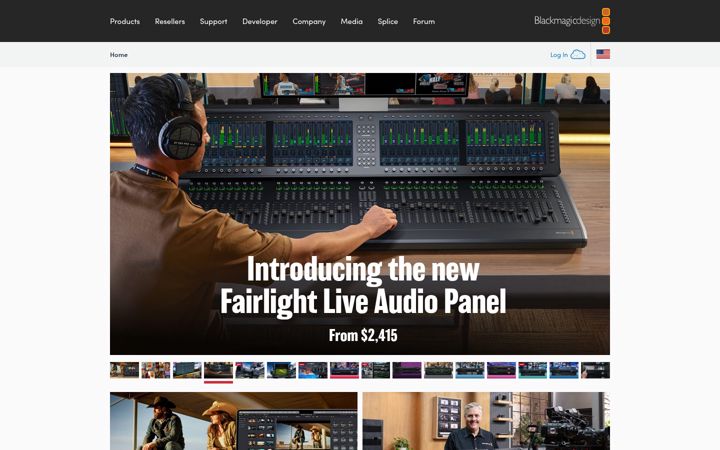Open the Developer page

click(259, 21)
